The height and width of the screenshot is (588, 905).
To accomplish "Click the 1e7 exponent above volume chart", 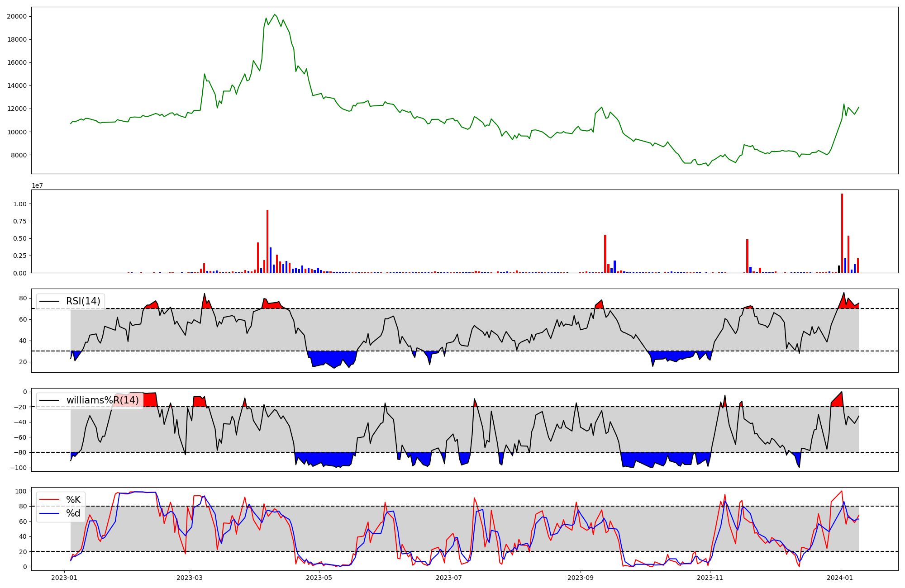I will [37, 185].
